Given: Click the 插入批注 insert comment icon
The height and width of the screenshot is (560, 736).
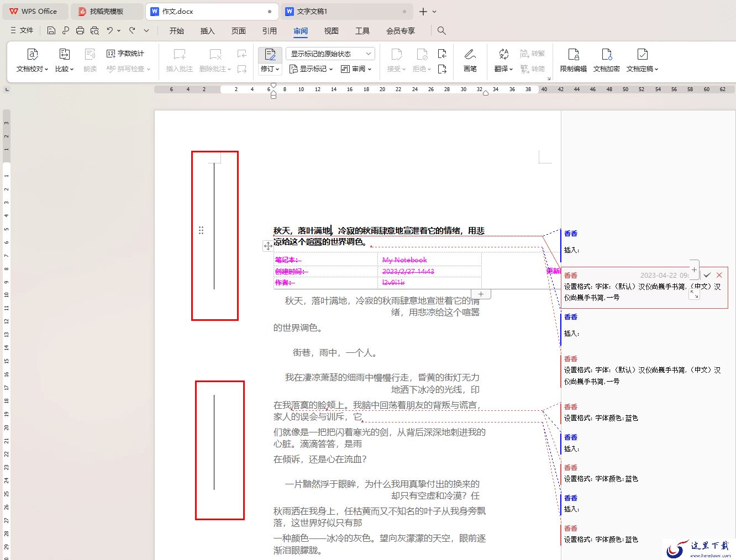Looking at the screenshot, I should pos(180,54).
